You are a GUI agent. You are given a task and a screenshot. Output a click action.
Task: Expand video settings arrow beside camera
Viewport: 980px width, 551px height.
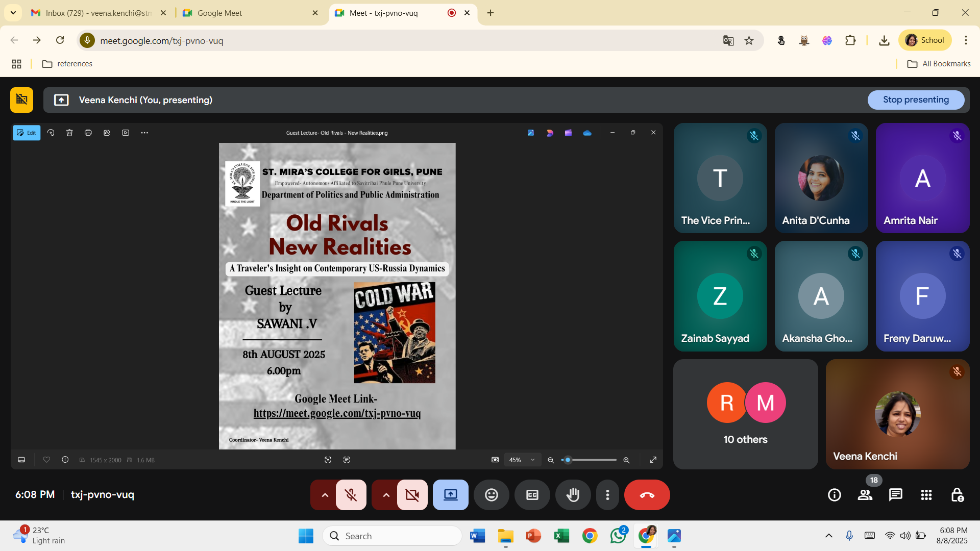pos(386,495)
